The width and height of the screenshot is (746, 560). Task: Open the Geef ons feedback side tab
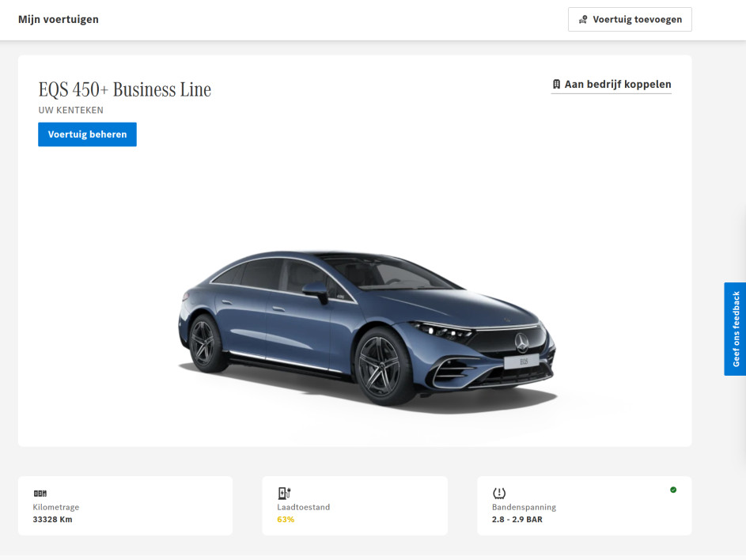[735, 329]
